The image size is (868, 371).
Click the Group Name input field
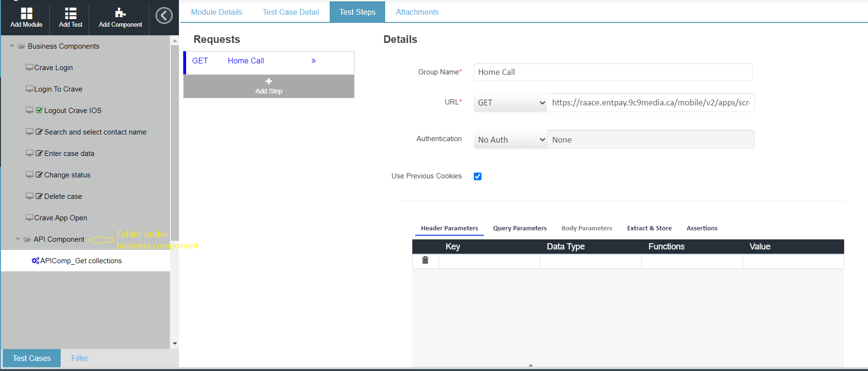[x=613, y=72]
